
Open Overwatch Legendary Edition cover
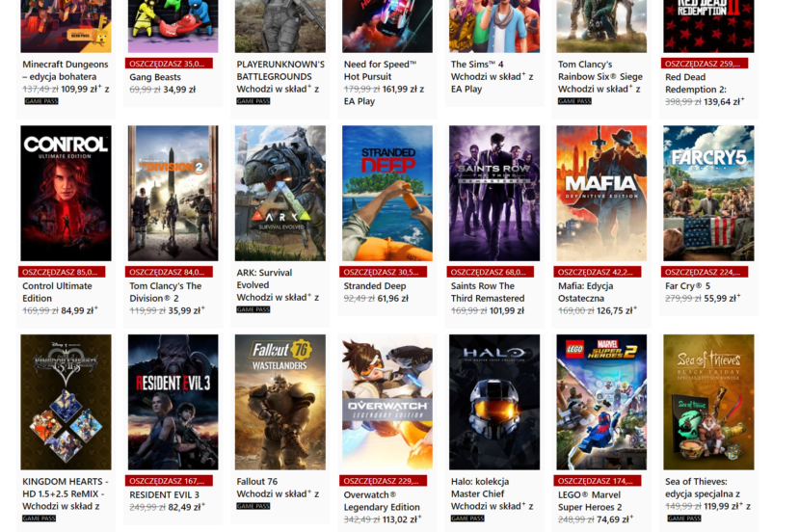coord(387,402)
